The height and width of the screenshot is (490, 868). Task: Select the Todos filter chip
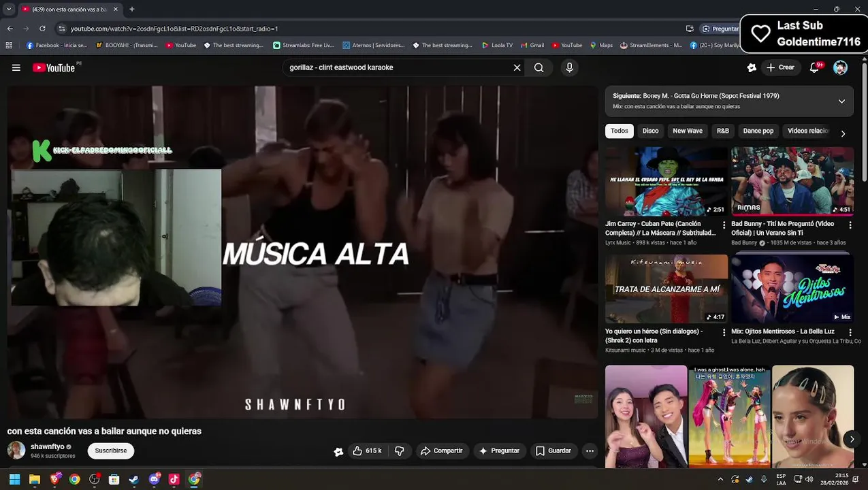(x=620, y=131)
